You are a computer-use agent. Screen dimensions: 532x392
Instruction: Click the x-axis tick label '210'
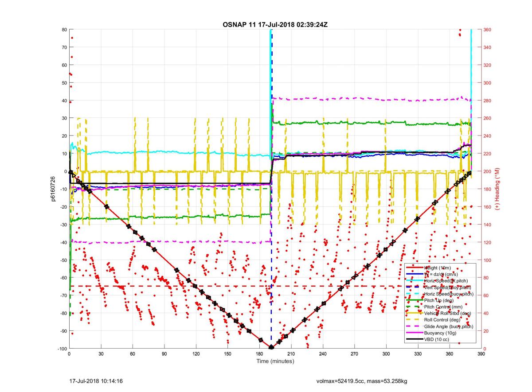pos(291,354)
